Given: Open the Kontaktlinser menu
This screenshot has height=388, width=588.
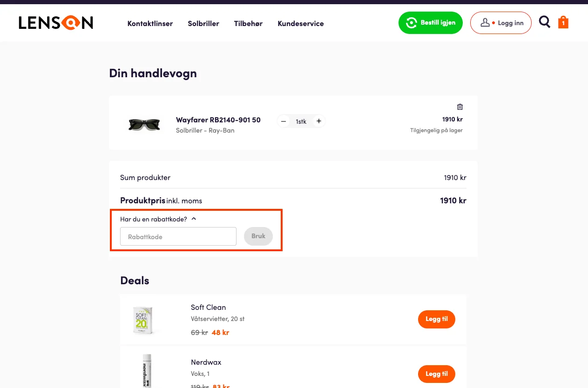Looking at the screenshot, I should click(x=150, y=23).
